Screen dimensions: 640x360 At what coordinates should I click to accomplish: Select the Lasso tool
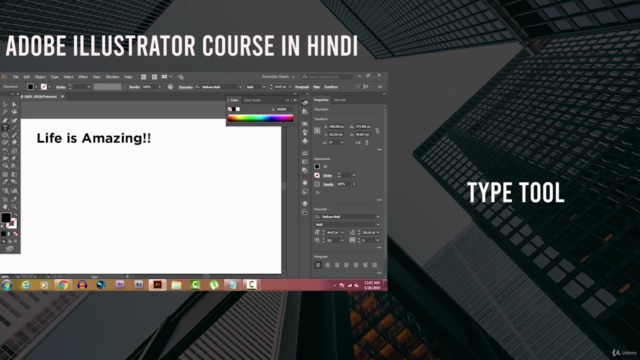tap(14, 112)
